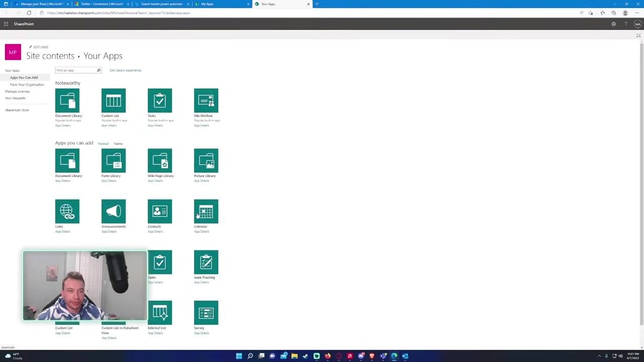Click the Custom List in Datasheet View label
This screenshot has height=362, width=644.
pyautogui.click(x=120, y=330)
